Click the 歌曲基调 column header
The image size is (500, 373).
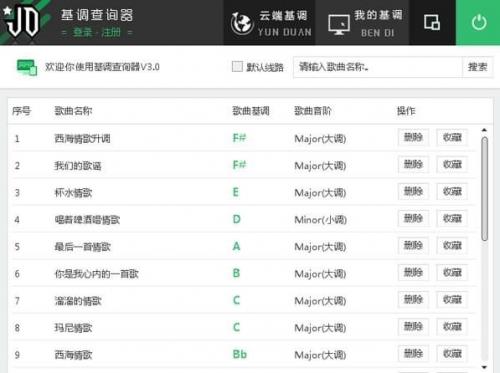tap(251, 111)
